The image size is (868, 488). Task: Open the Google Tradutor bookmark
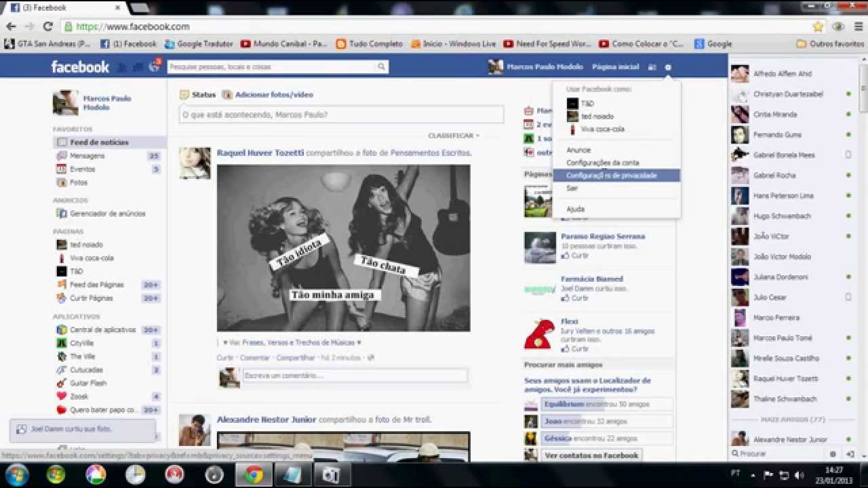click(x=199, y=44)
